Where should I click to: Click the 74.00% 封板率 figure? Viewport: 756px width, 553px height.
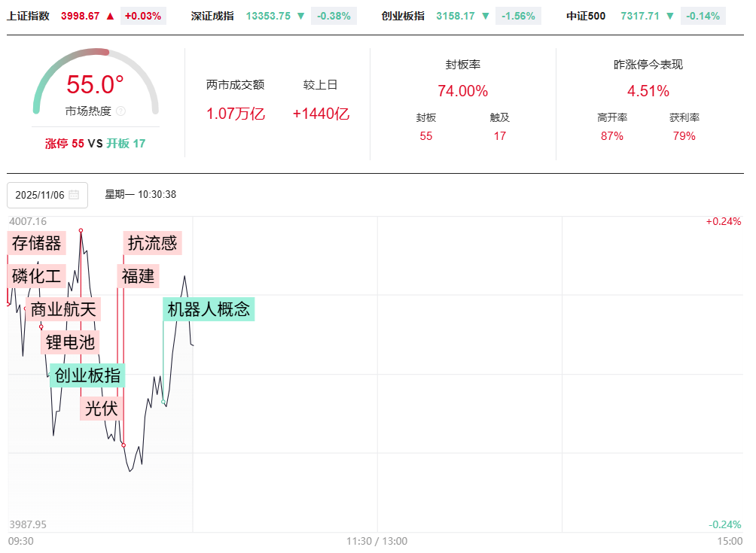pyautogui.click(x=462, y=91)
